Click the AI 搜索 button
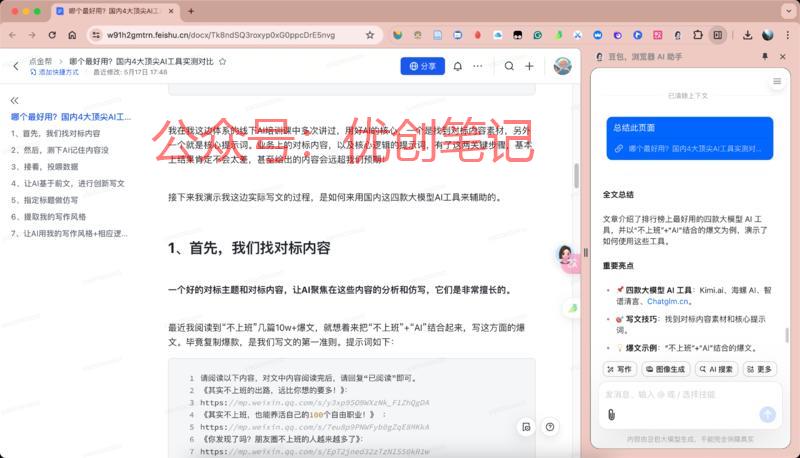 pyautogui.click(x=716, y=369)
